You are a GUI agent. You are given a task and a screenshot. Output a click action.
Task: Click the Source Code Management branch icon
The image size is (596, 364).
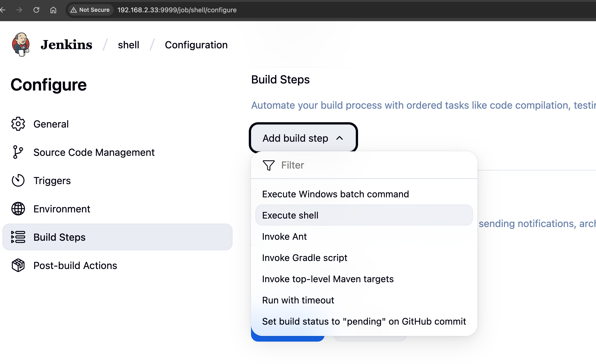point(18,152)
